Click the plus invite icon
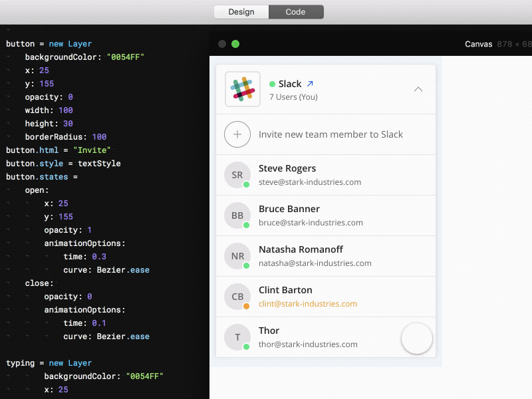532x399 pixels. pos(237,134)
